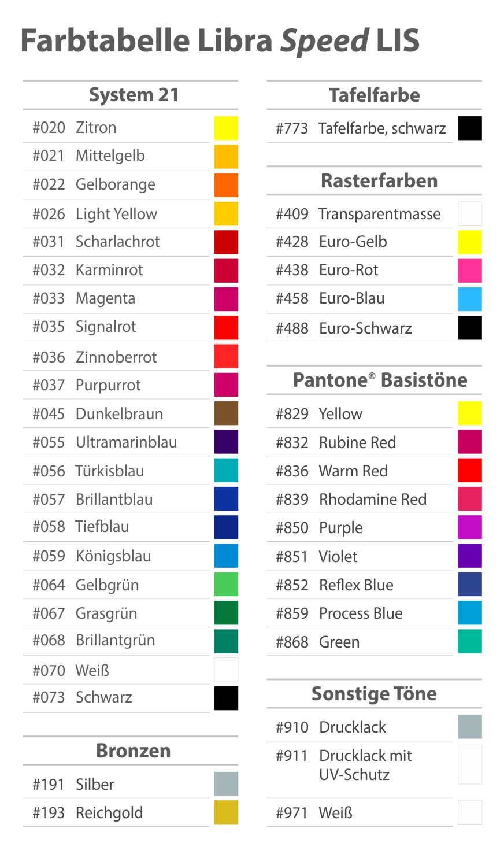Select the #191 Silber swatch
Viewport: 504px width, 854px height.
point(226,783)
